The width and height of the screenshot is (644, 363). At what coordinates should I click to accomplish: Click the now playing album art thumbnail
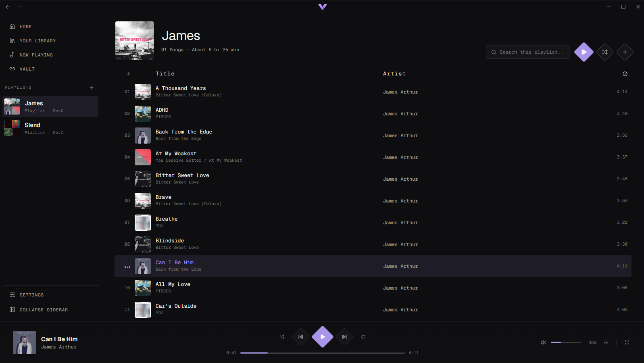(25, 342)
